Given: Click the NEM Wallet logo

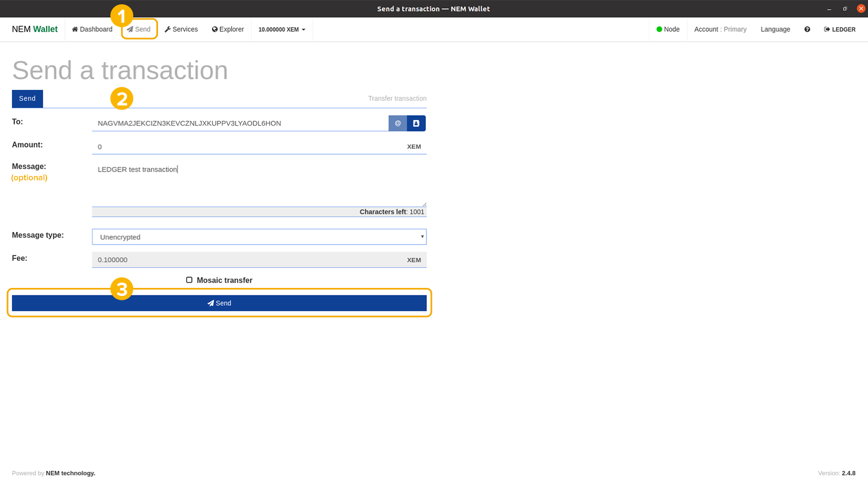Looking at the screenshot, I should click(35, 29).
